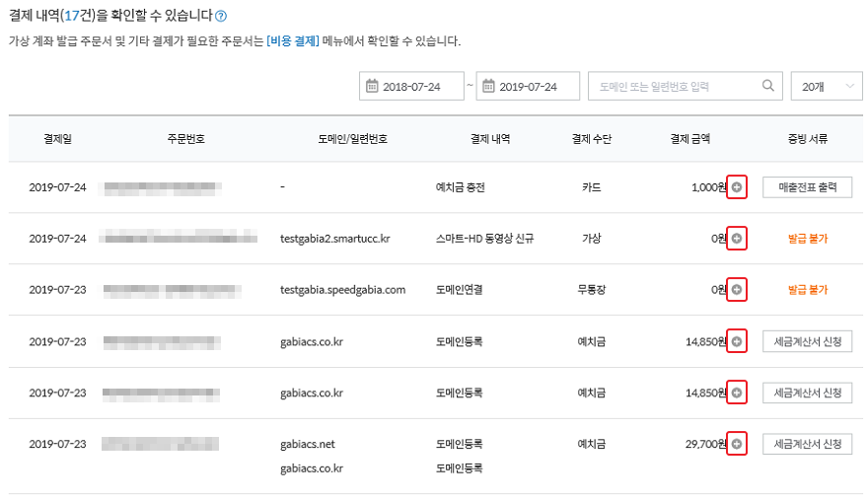Viewport: 868px width, 502px height.
Task: Open the start date calendar icon 2018-07-24
Action: click(x=372, y=87)
